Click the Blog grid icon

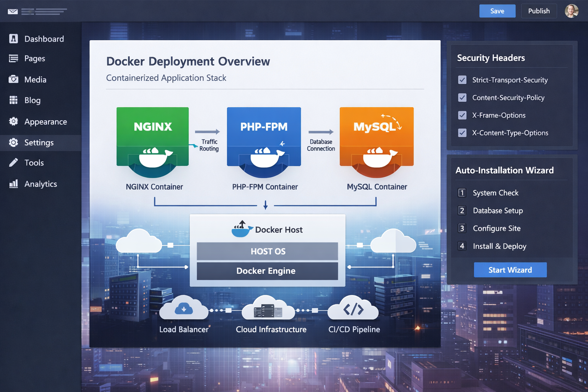click(13, 100)
